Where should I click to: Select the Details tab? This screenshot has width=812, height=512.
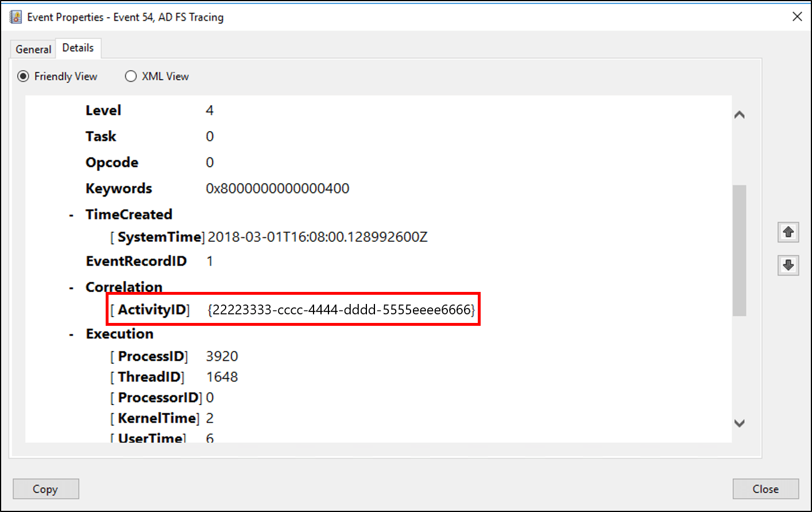(78, 48)
